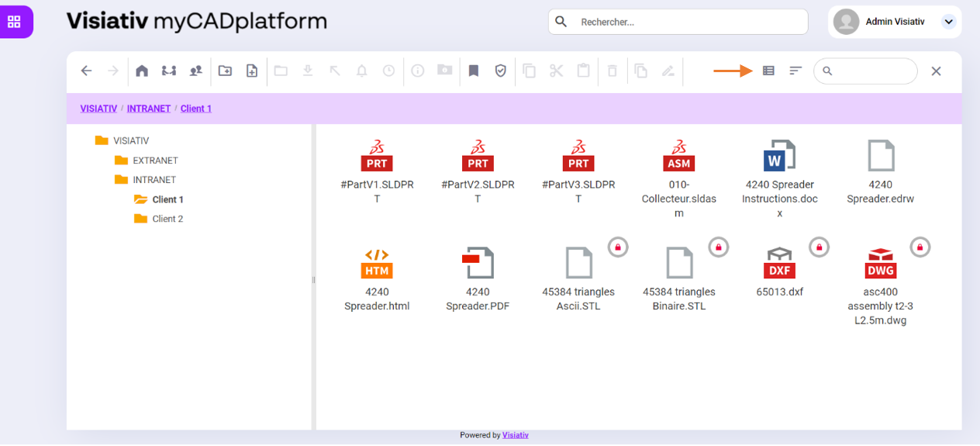Click the back navigation arrow
The height and width of the screenshot is (446, 980).
click(x=87, y=71)
